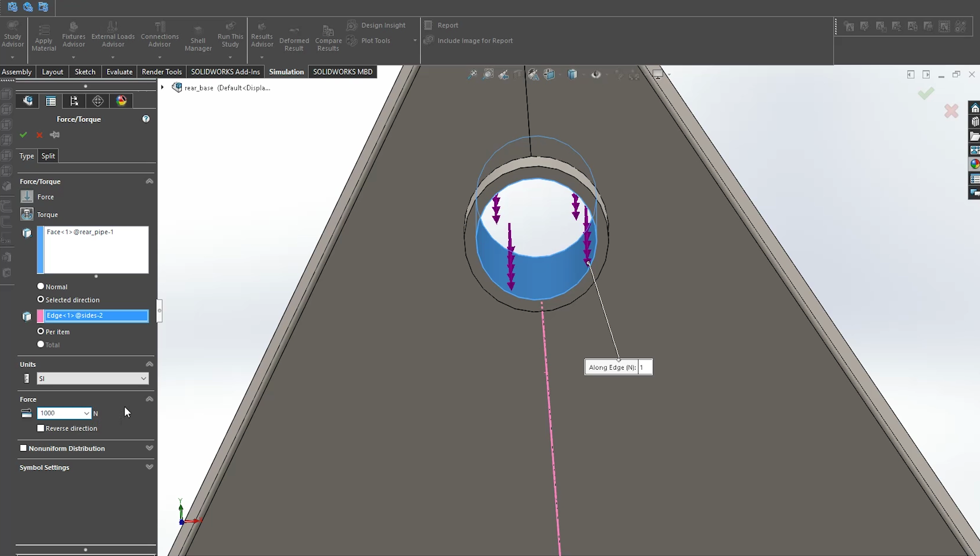Select the Per item radio button
Viewport: 980px width, 556px height.
click(x=41, y=331)
